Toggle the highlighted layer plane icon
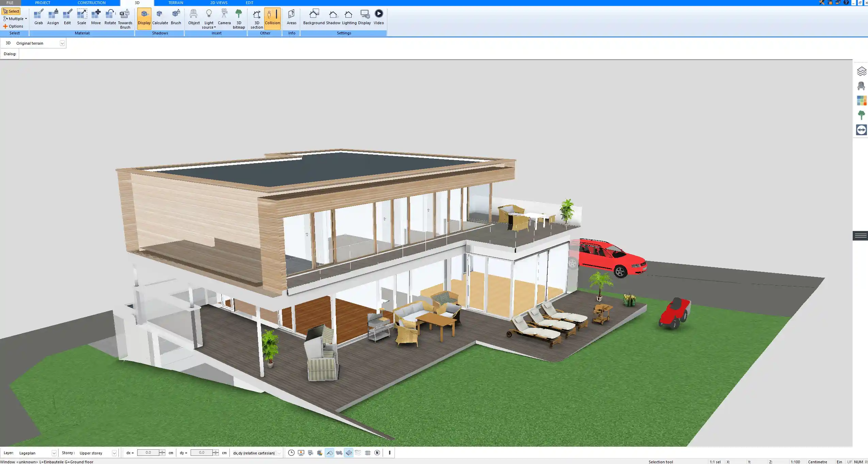868x464 pixels. tap(349, 453)
